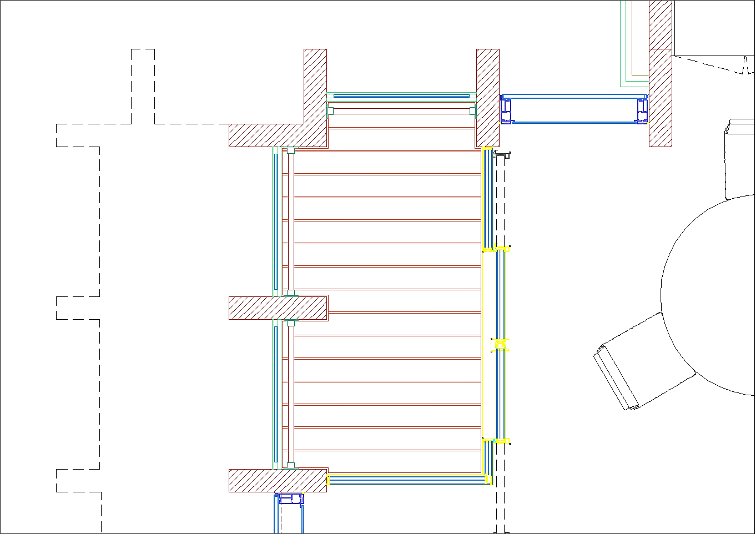Click the blue horizontal glazing along bottom edge
Image resolution: width=756 pixels, height=534 pixels.
point(408,480)
